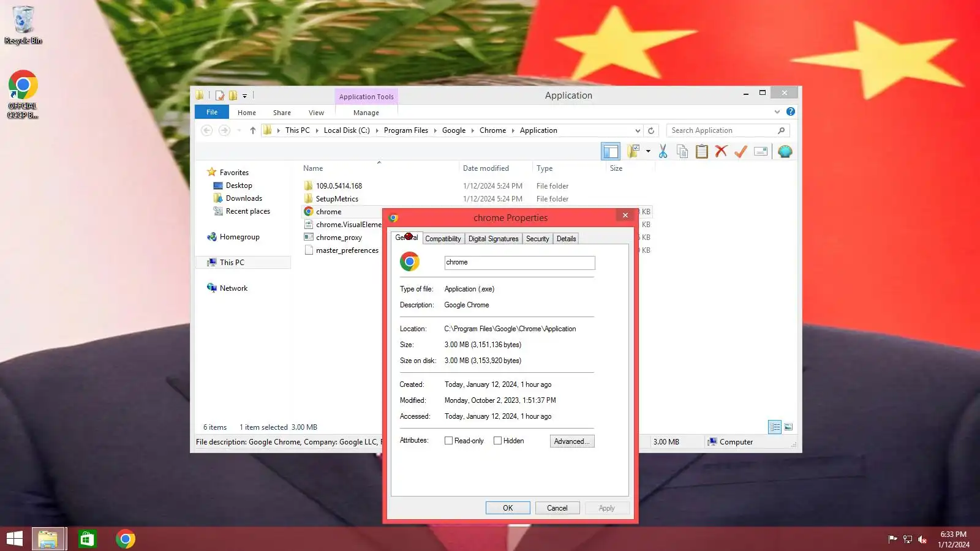
Task: Check the Hidden attribute checkbox
Action: point(497,441)
